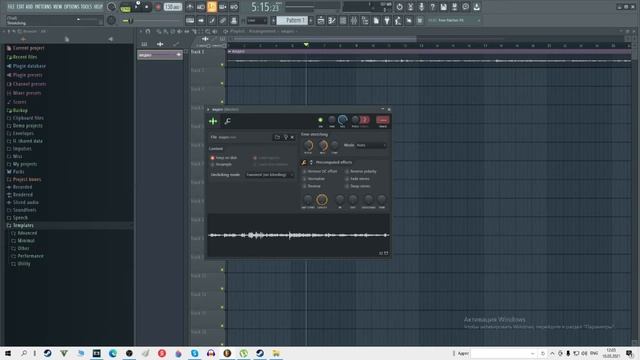Open the time stretching Mode dropdown
This screenshot has height=360, width=640.
[x=371, y=145]
